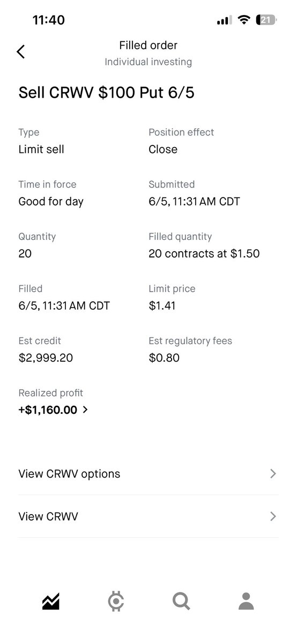
Task: Tap the Filled order title
Action: [x=148, y=46]
